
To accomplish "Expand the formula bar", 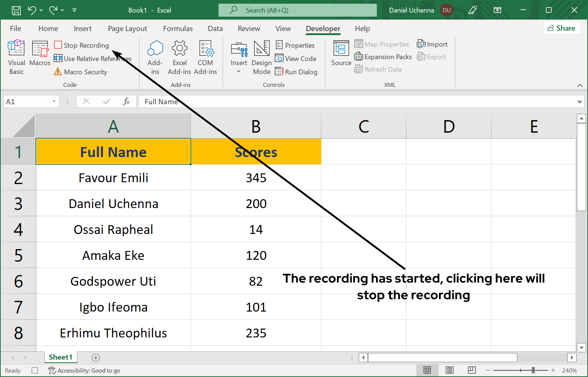I will 579,102.
